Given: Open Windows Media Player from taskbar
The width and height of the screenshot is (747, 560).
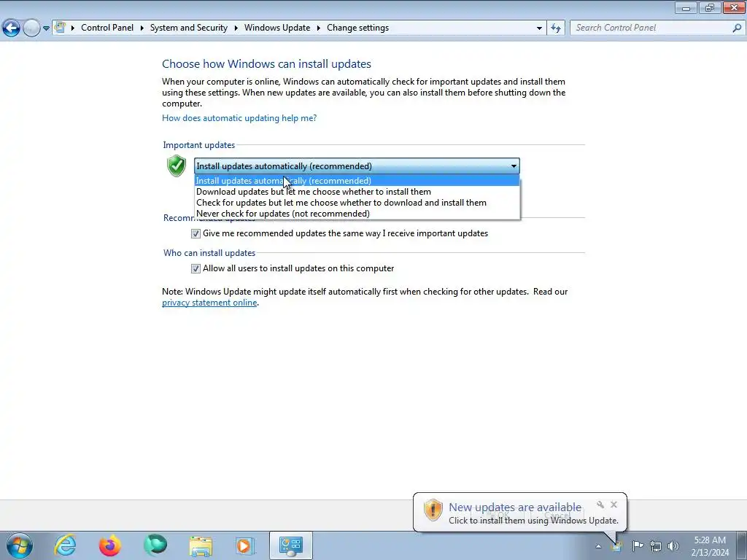Looking at the screenshot, I should (245, 545).
